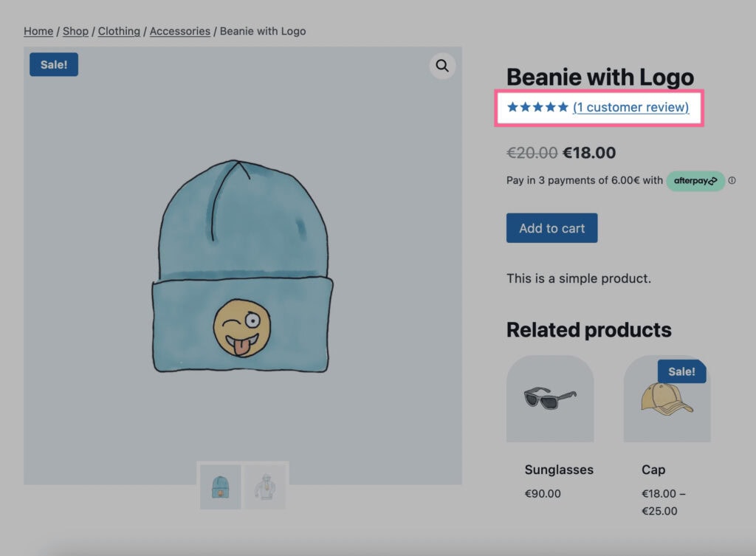Click the Sale! badge on Cap
The width and height of the screenshot is (756, 556).
681,371
